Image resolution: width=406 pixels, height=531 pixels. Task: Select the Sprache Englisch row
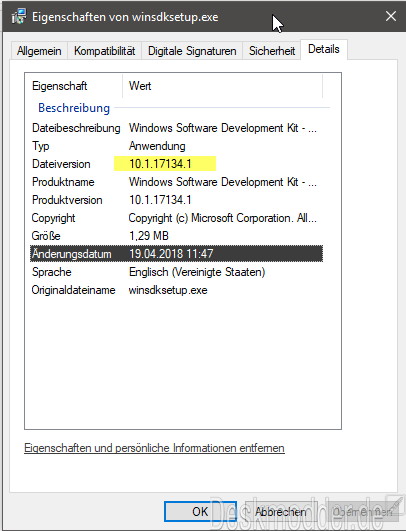(176, 272)
